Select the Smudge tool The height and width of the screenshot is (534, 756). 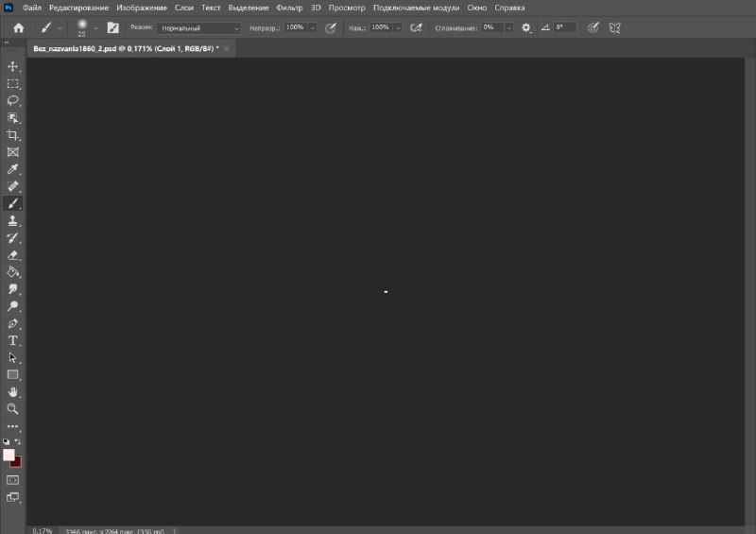point(13,289)
